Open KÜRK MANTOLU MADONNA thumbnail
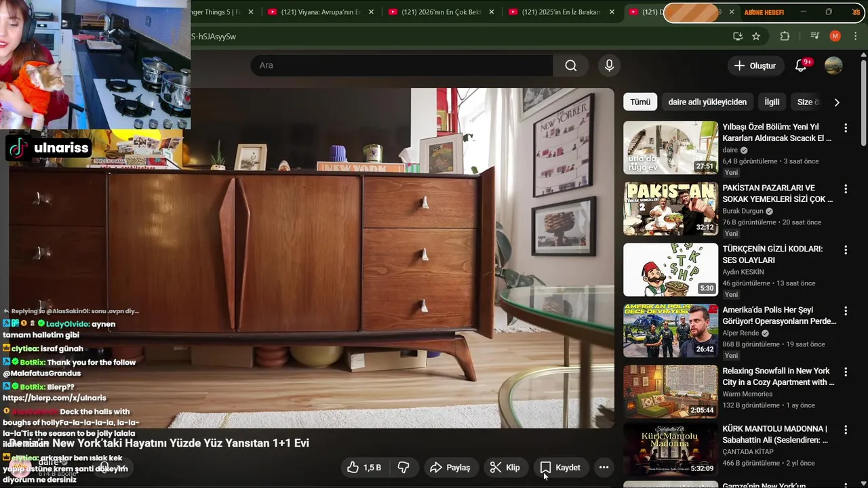The height and width of the screenshot is (488, 868). 671,449
